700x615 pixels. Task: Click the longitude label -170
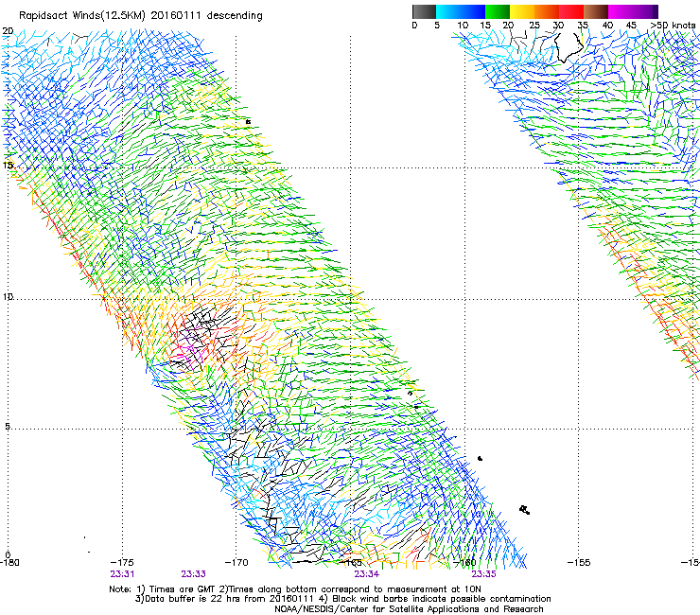[x=236, y=562]
